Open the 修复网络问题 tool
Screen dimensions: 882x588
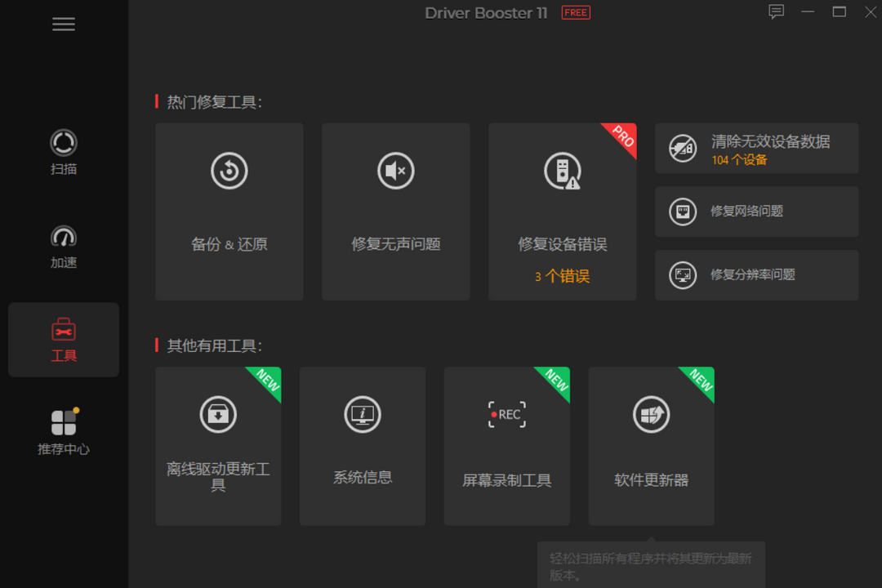(755, 212)
